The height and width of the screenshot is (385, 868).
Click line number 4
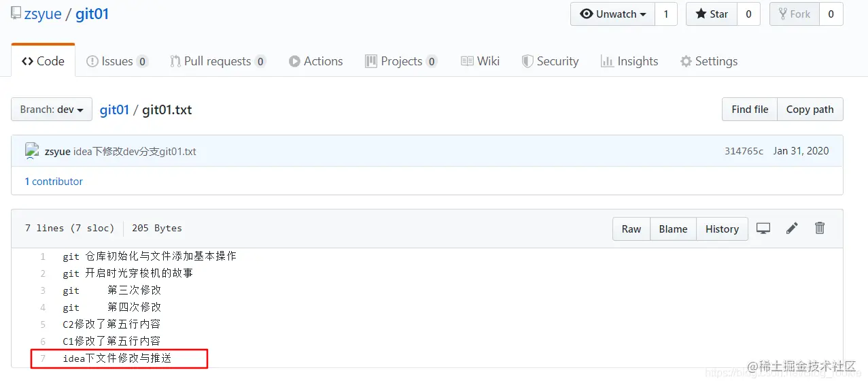[43, 307]
